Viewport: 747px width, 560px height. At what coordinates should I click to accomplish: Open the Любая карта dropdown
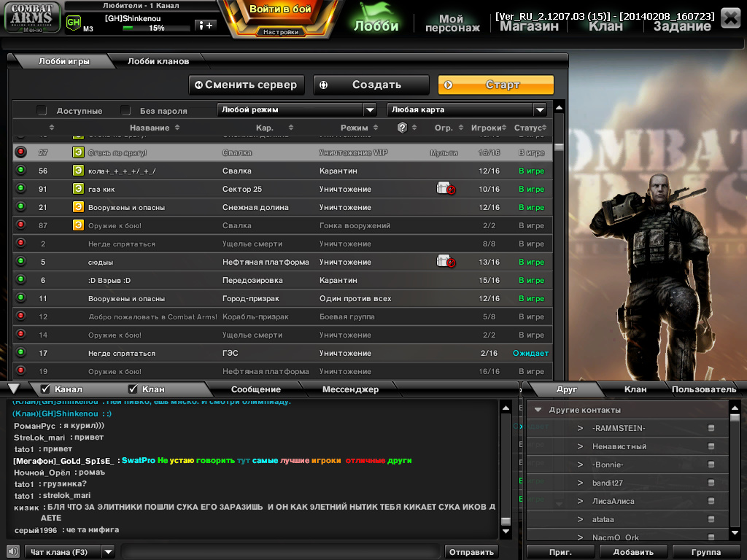tap(467, 110)
